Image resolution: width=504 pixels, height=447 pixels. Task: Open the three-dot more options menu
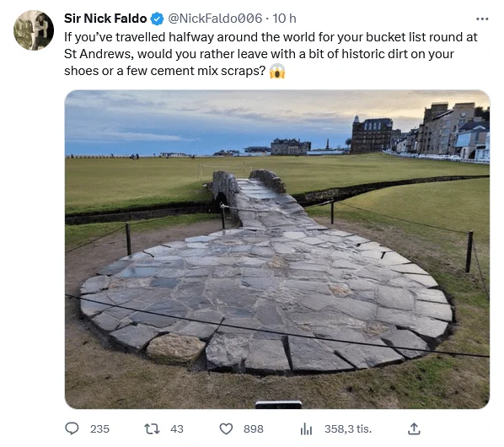(x=482, y=19)
